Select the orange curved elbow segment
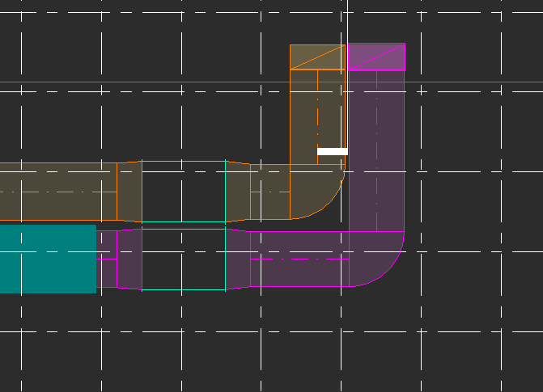 click(317, 192)
